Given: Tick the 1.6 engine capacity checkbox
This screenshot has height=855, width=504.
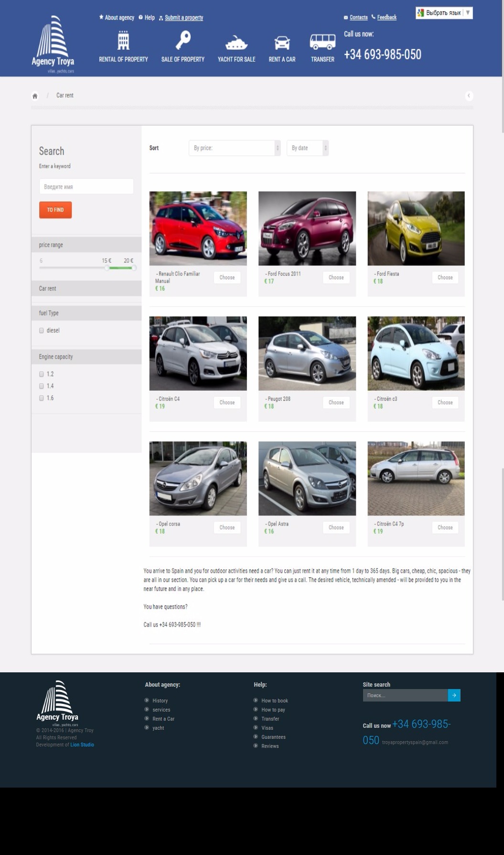Looking at the screenshot, I should (42, 398).
